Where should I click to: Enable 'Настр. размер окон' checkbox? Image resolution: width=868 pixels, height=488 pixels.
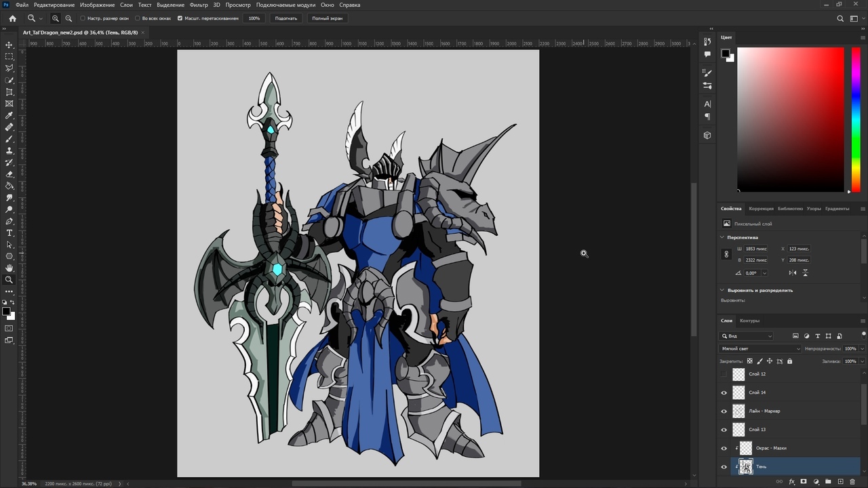click(83, 18)
